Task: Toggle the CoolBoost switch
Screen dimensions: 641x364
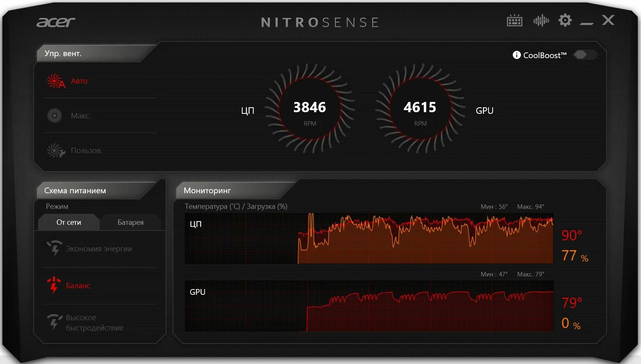Action: pos(585,54)
